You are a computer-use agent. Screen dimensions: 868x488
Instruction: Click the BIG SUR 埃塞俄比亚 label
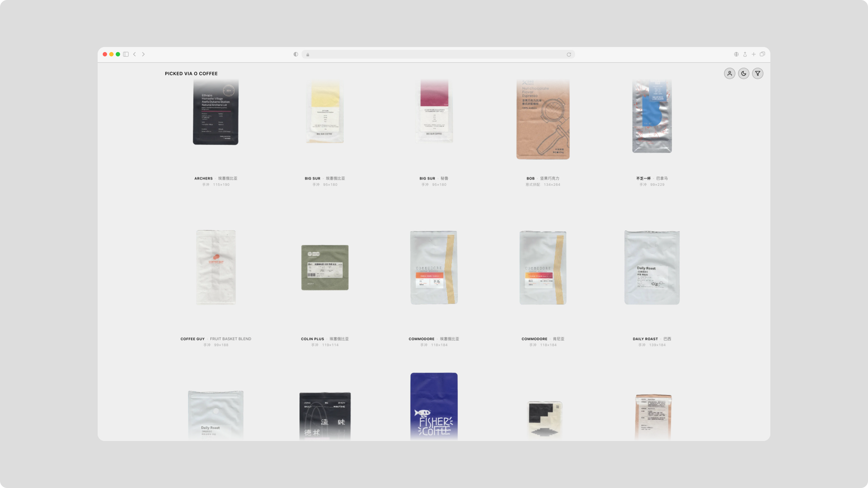pyautogui.click(x=325, y=179)
